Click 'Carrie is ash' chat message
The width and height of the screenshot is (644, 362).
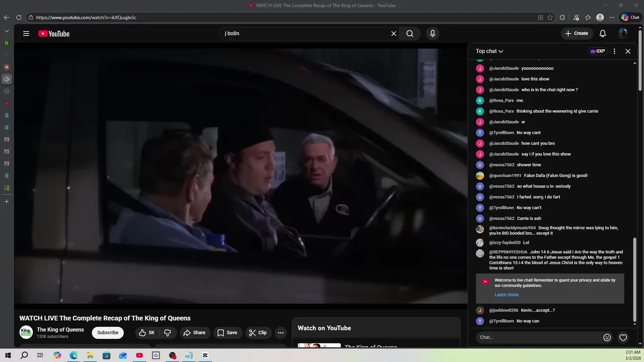coord(529,219)
